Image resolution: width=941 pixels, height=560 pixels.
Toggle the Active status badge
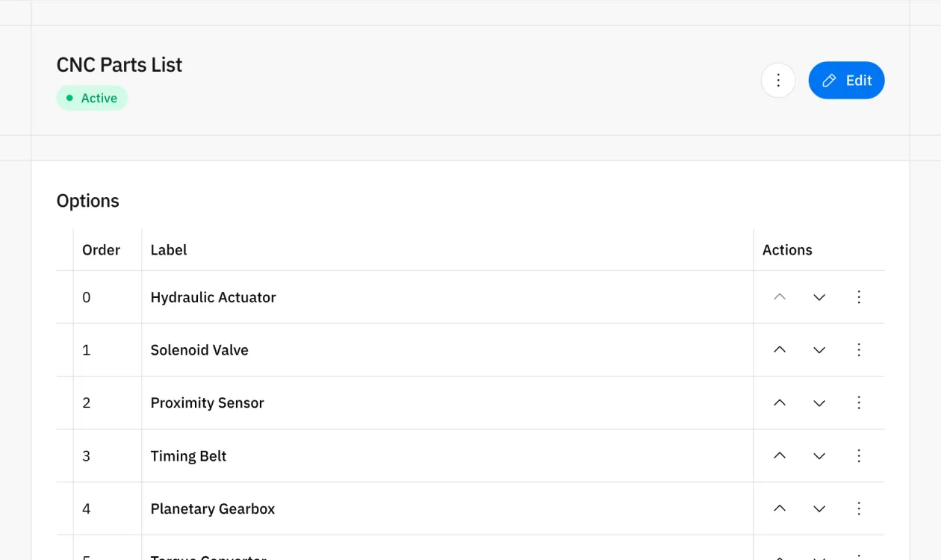(92, 98)
